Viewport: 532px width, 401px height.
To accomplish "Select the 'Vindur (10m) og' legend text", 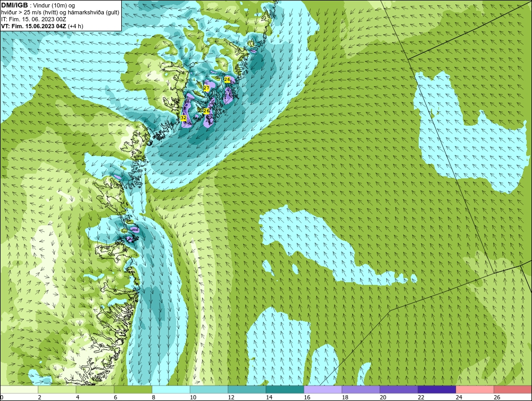I will [54, 5].
